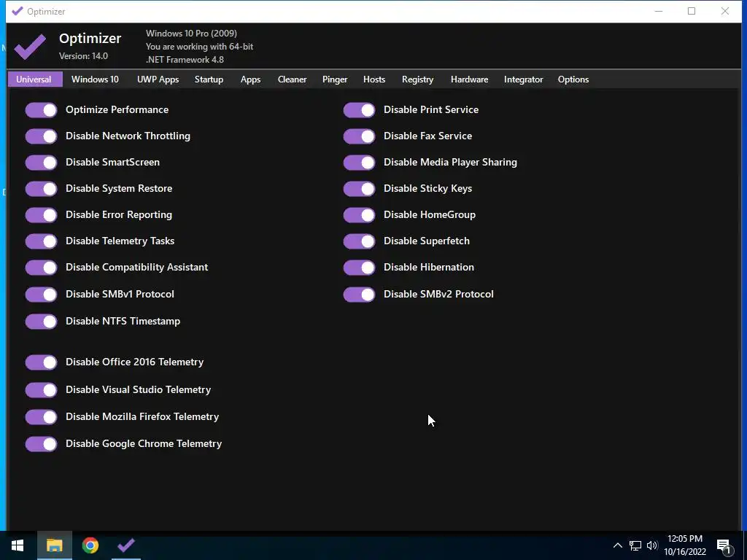This screenshot has height=560, width=747.
Task: Toggle Disable SMBv2 Protocol switch
Action: coord(359,295)
